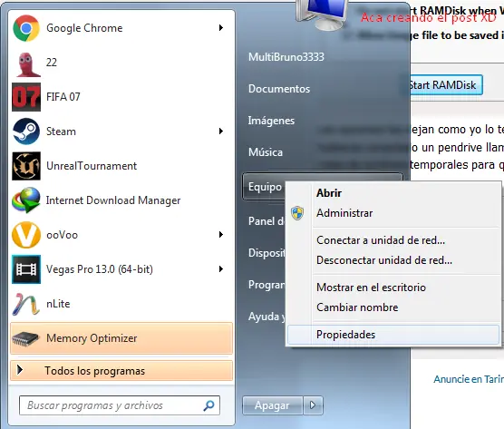Click the UnrealTournament program name
Image resolution: width=504 pixels, height=429 pixels.
click(92, 166)
